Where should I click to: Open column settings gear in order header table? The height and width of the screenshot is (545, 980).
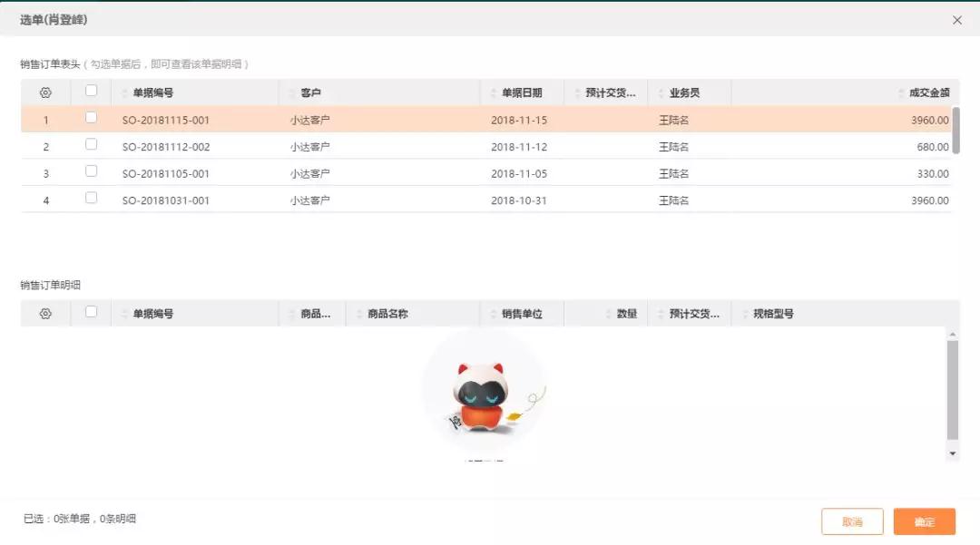point(45,92)
